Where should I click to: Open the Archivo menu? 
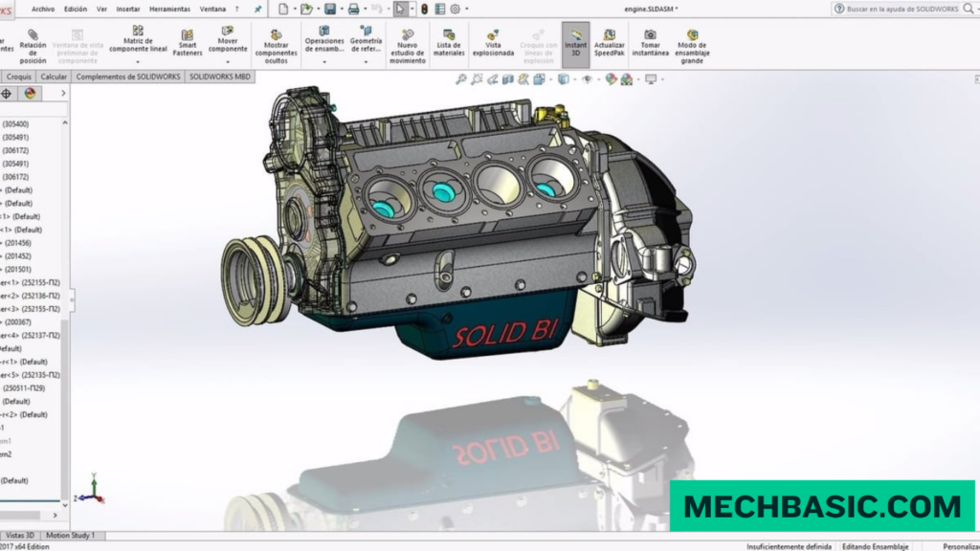43,10
